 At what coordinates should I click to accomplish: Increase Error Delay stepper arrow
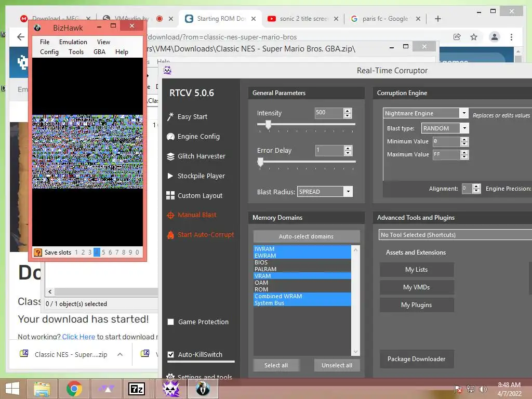pos(348,148)
